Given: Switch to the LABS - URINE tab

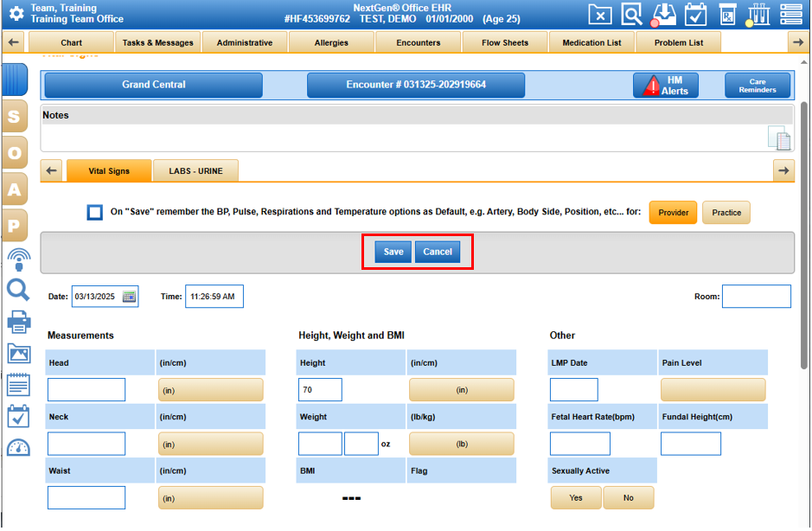Looking at the screenshot, I should coord(195,171).
